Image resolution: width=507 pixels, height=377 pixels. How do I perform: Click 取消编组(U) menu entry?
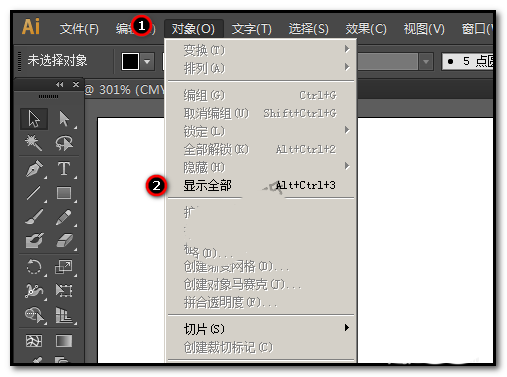(261, 113)
